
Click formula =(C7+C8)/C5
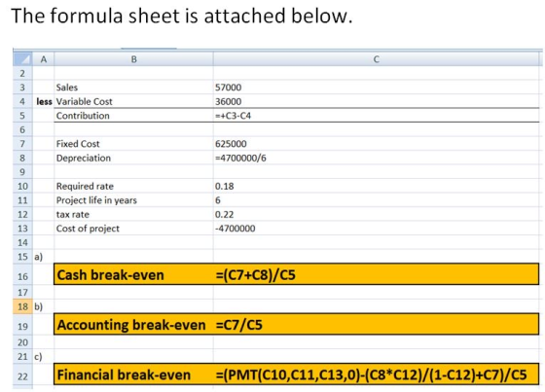tap(255, 275)
